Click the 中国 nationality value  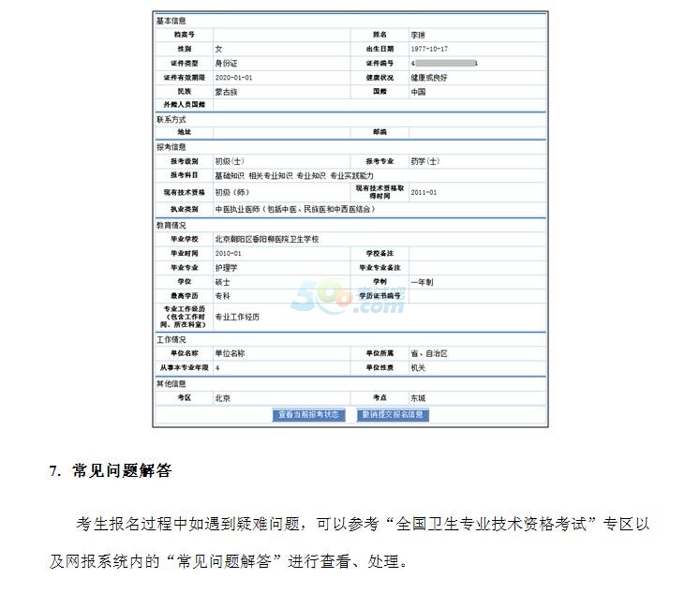tap(418, 92)
